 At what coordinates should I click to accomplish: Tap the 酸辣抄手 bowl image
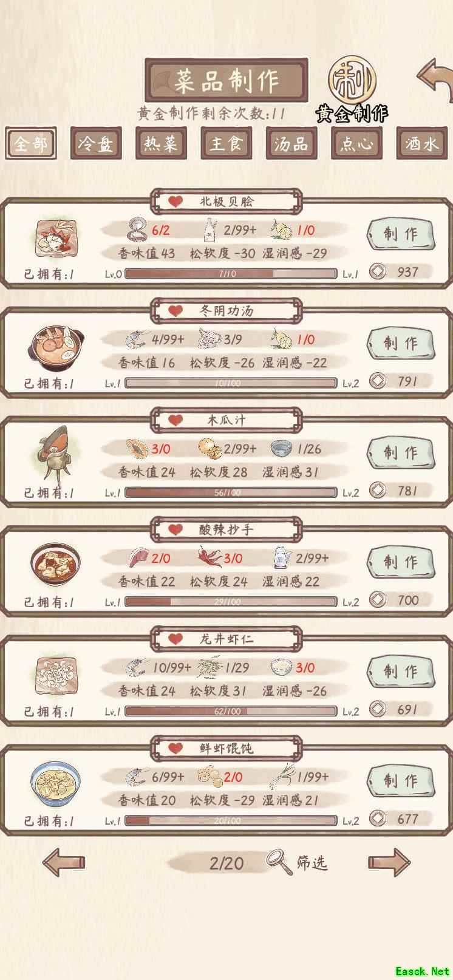point(52,565)
